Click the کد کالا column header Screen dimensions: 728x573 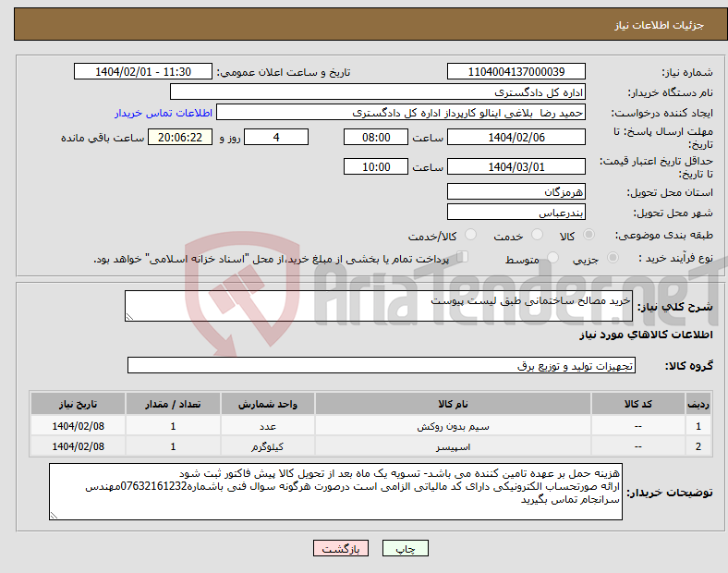tap(638, 404)
